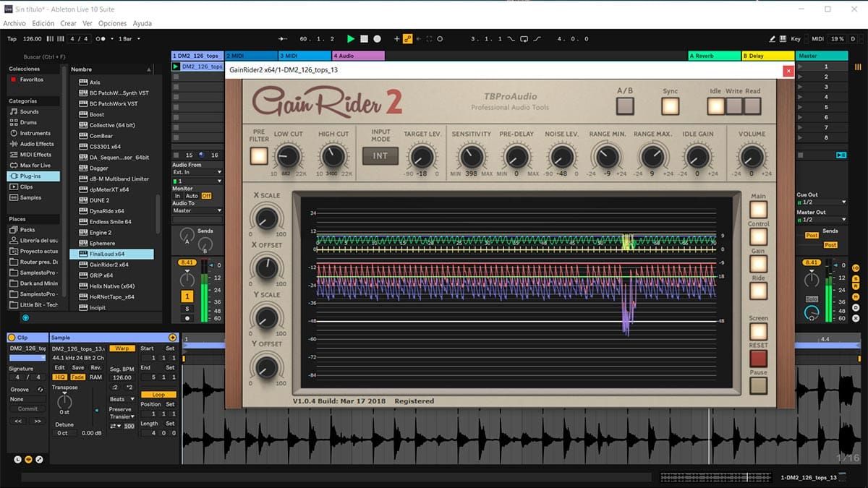
Task: Show the Sample box arrow toggle
Action: coord(172,338)
